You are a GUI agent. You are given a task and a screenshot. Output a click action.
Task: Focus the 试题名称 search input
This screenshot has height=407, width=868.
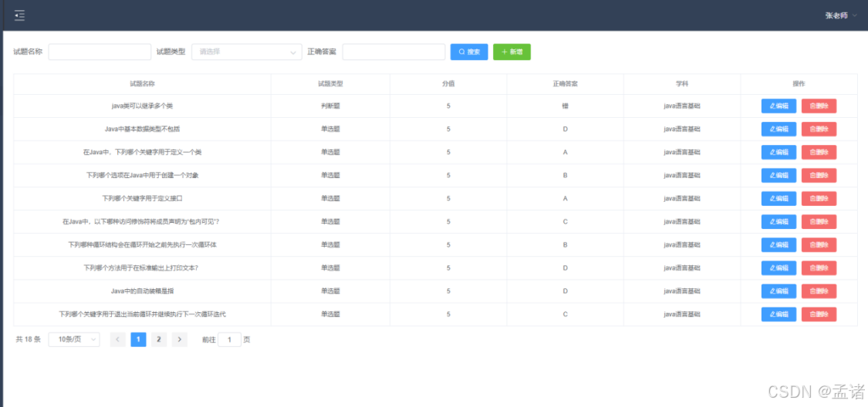click(x=100, y=52)
